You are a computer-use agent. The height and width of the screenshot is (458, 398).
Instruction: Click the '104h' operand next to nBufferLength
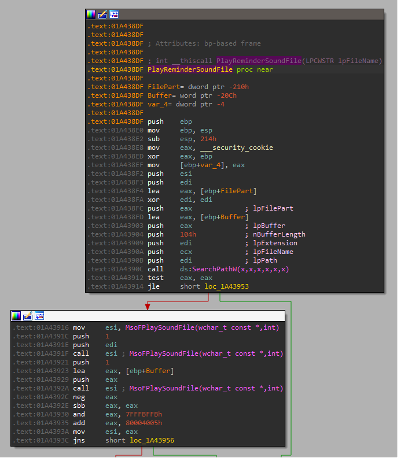[x=188, y=234]
